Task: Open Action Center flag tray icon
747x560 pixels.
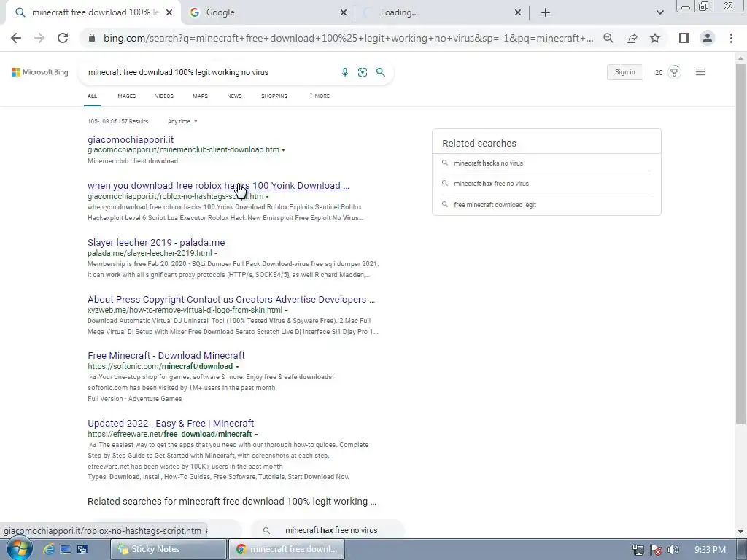Action: pyautogui.click(x=656, y=550)
